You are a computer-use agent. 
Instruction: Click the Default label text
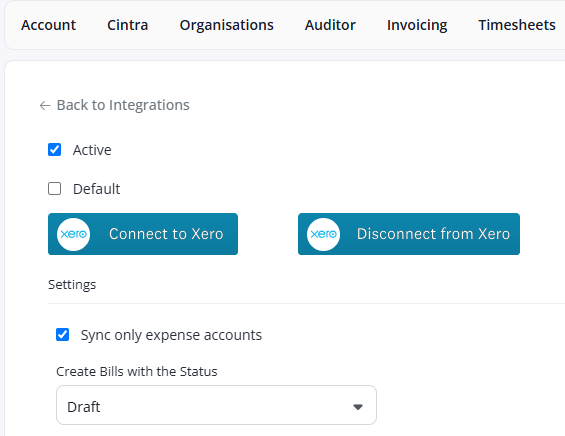pyautogui.click(x=96, y=189)
